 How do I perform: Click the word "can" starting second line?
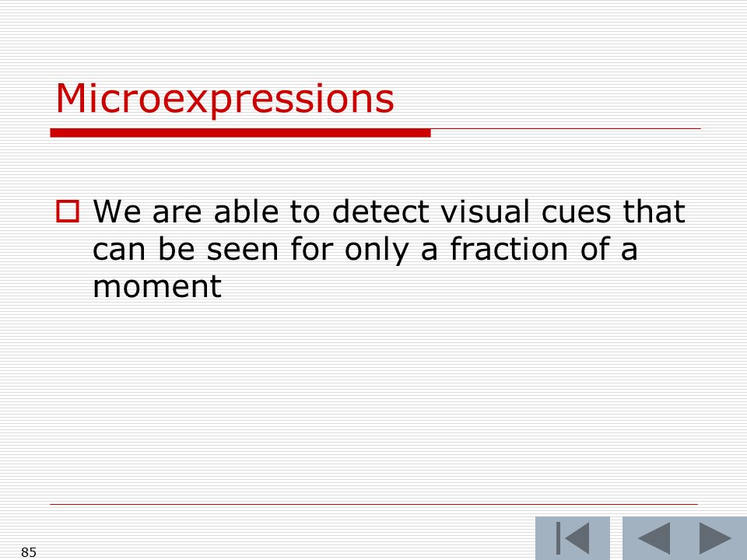(x=119, y=250)
